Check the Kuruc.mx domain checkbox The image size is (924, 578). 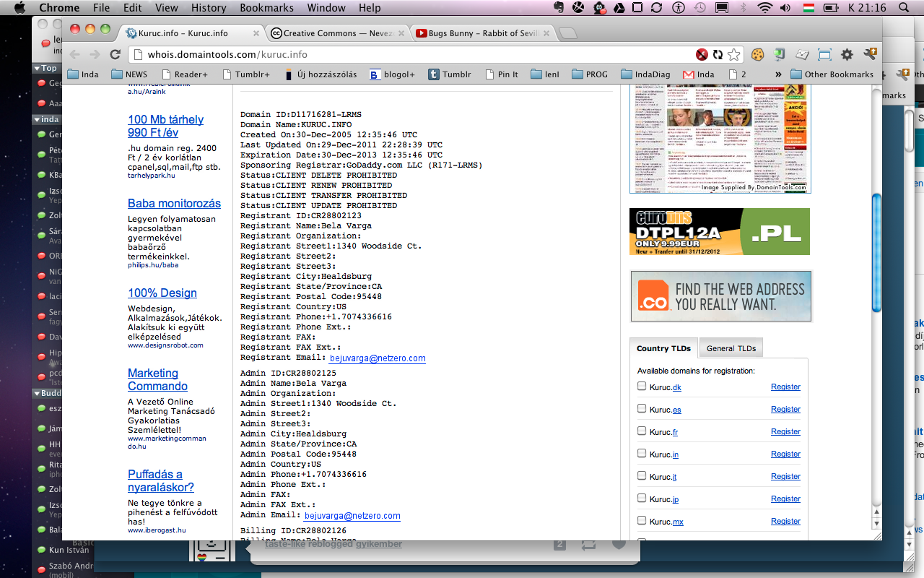click(642, 521)
